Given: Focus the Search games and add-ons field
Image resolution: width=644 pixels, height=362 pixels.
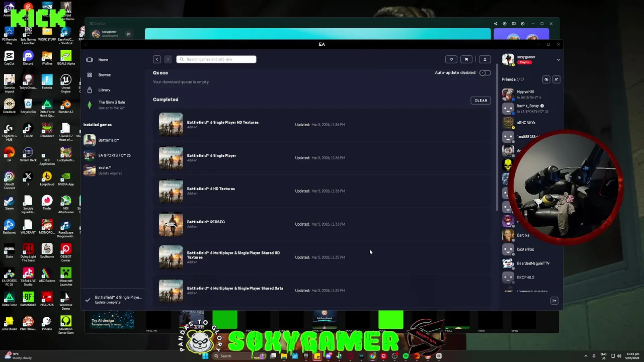Looking at the screenshot, I should tap(216, 59).
